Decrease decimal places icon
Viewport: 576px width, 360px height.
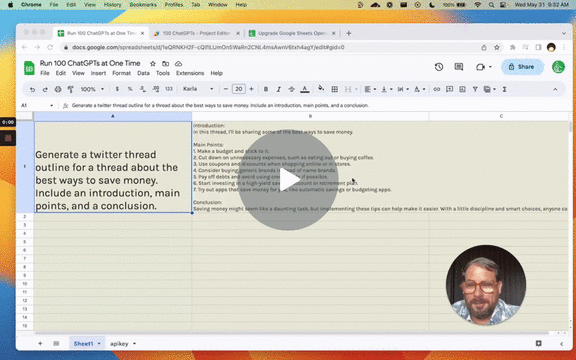click(143, 89)
